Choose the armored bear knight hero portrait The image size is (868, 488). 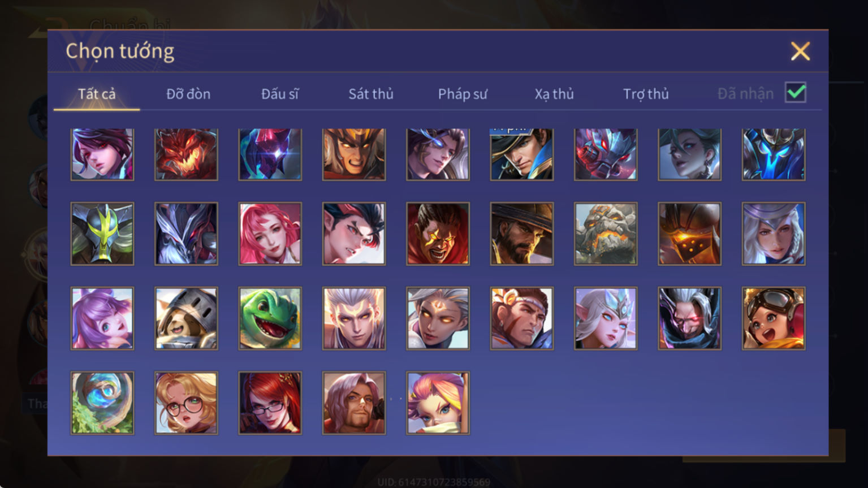pos(186,318)
